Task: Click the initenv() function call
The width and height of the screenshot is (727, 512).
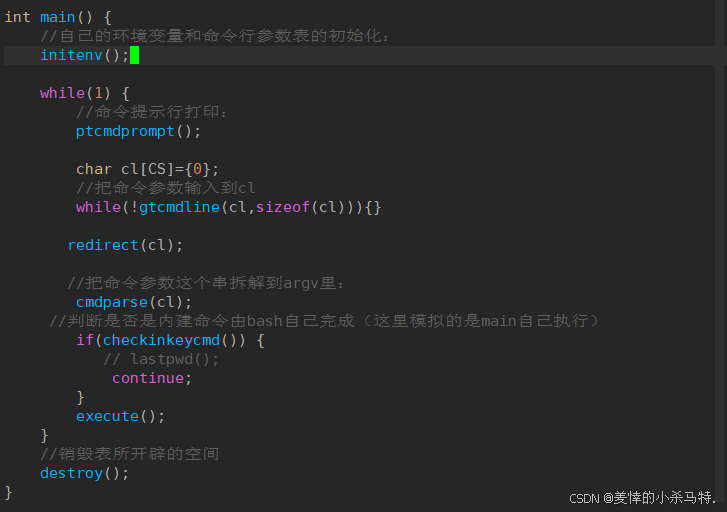Action: [x=84, y=55]
